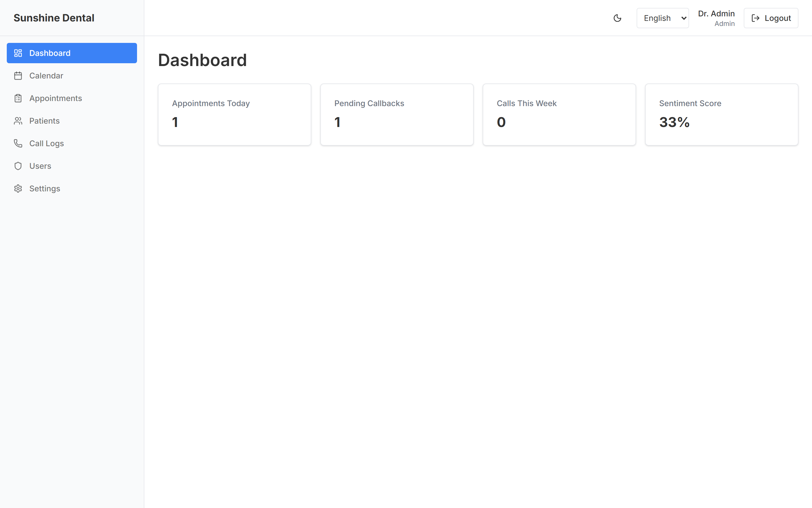Toggle dark mode with moon icon
Image resolution: width=812 pixels, height=508 pixels.
(x=617, y=18)
